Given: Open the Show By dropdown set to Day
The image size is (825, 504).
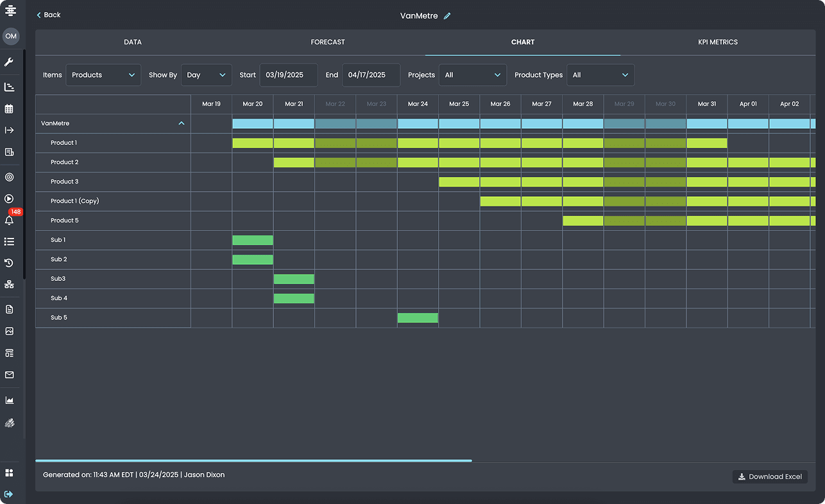Looking at the screenshot, I should tap(206, 75).
